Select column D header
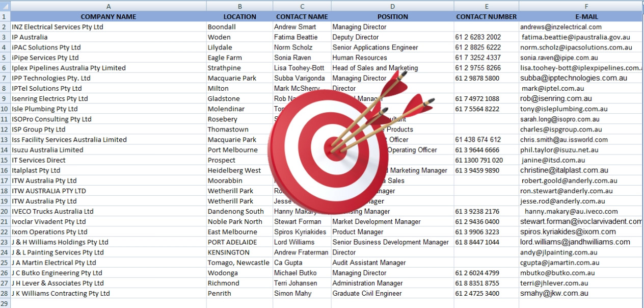 point(393,6)
